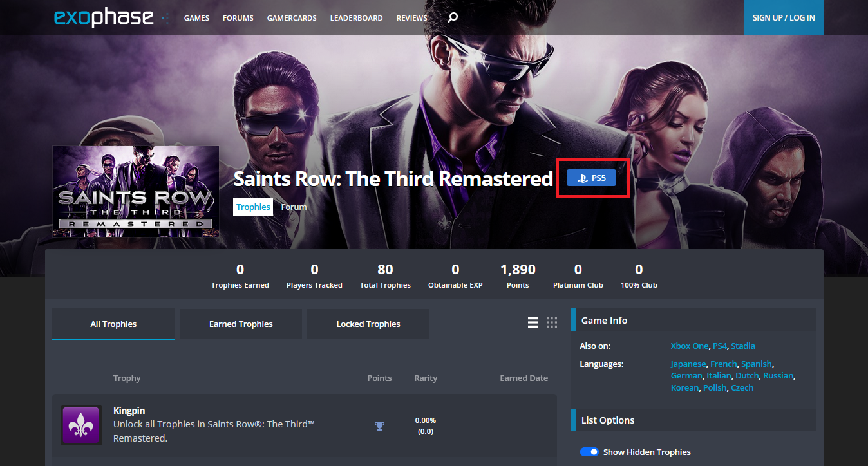The image size is (868, 466).
Task: Click the Dutch language link
Action: click(x=747, y=375)
